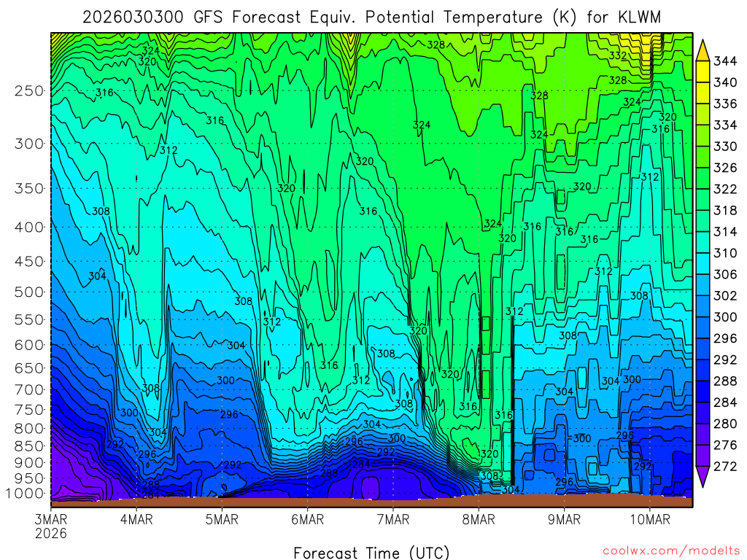Pick the purple arrow cap below 272 on colorbar
The height and width of the screenshot is (560, 747).
[703, 475]
